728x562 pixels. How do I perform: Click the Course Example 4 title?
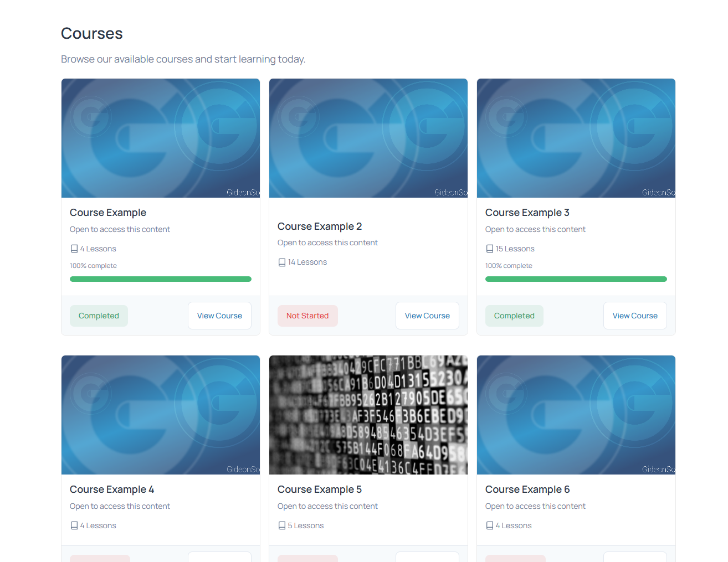pos(112,489)
